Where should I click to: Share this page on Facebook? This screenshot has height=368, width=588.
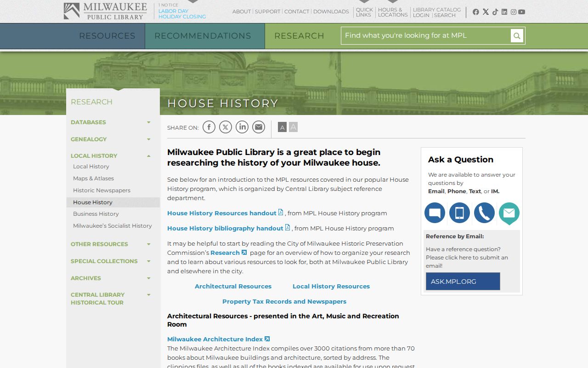[209, 127]
